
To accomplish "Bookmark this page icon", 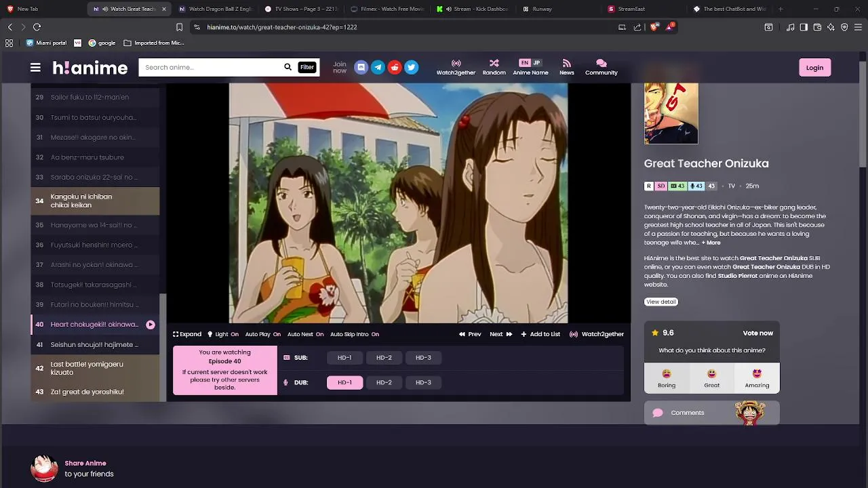I will tap(179, 27).
